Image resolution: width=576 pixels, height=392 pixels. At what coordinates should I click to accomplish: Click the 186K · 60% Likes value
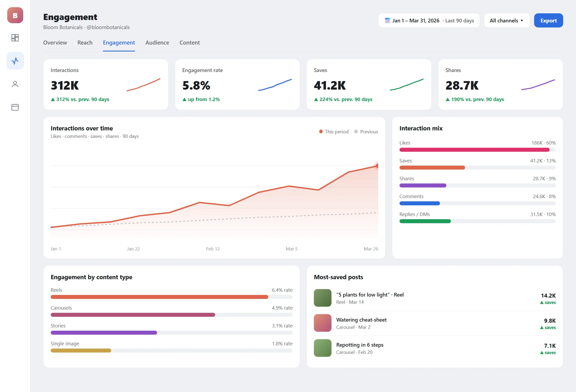pos(543,143)
